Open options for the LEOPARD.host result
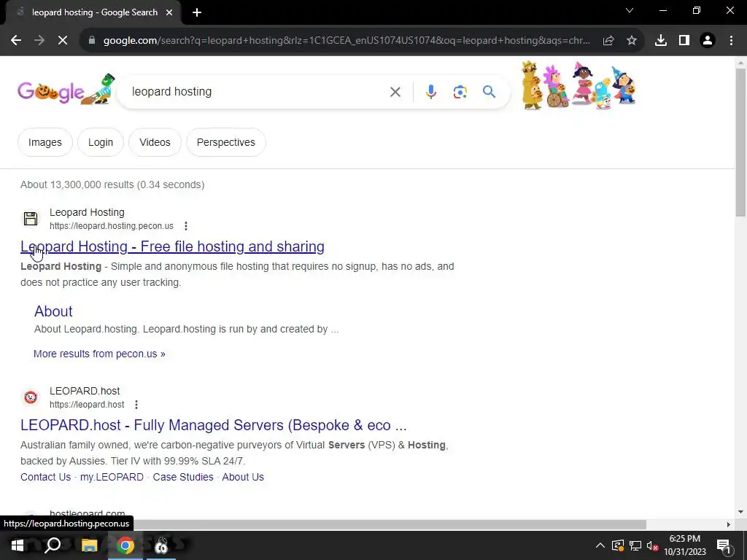This screenshot has height=560, width=747. pos(136,404)
